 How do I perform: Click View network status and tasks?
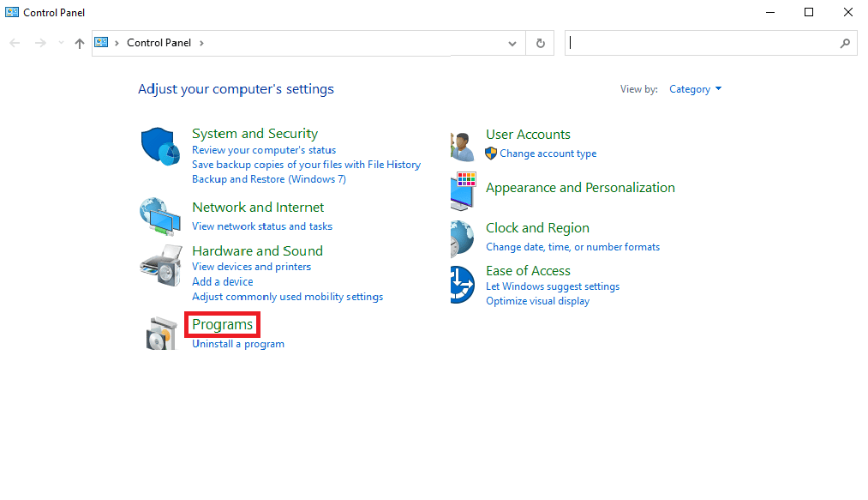(x=262, y=226)
